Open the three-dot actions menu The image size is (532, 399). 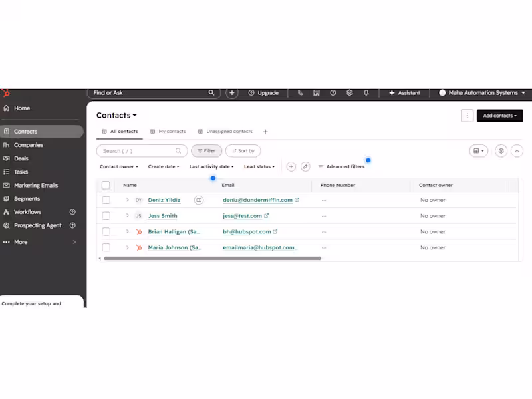(467, 116)
